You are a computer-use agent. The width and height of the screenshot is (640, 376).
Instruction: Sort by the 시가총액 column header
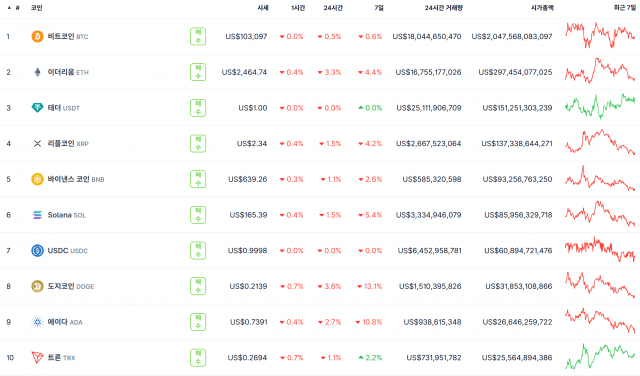(542, 8)
